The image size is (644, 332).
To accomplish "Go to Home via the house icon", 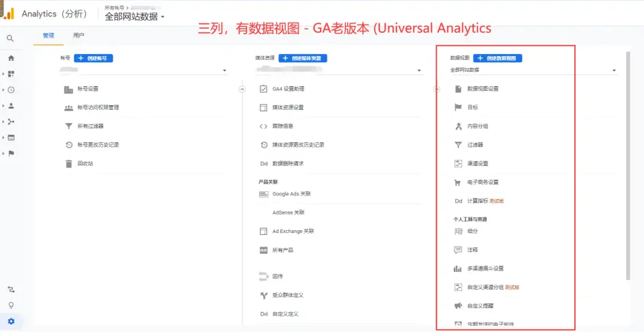I will coord(11,58).
